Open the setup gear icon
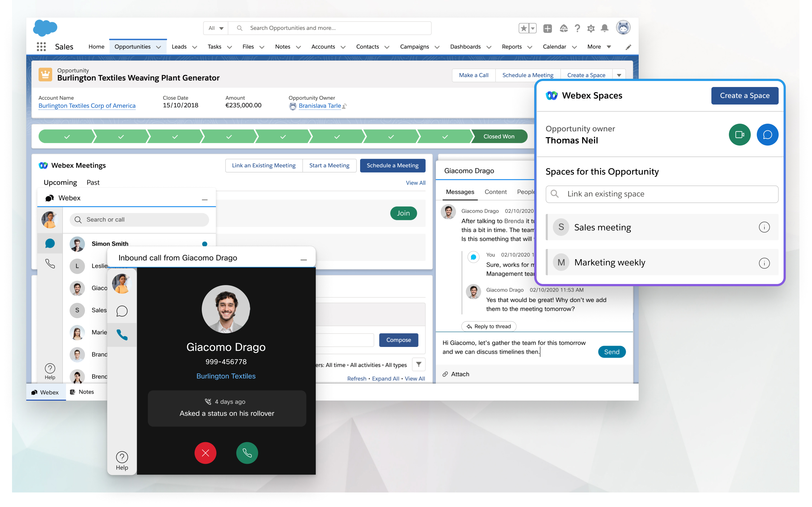This screenshot has width=812, height=507. 591,28
